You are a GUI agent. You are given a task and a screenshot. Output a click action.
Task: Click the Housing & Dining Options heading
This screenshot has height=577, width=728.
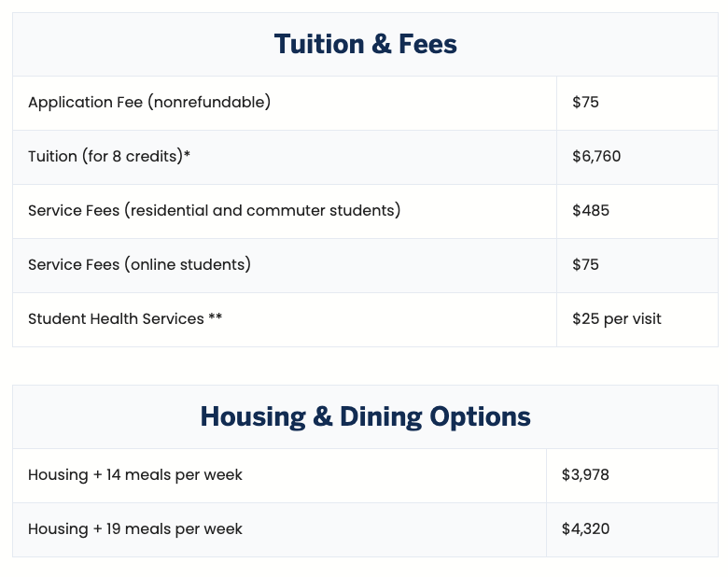click(x=365, y=416)
